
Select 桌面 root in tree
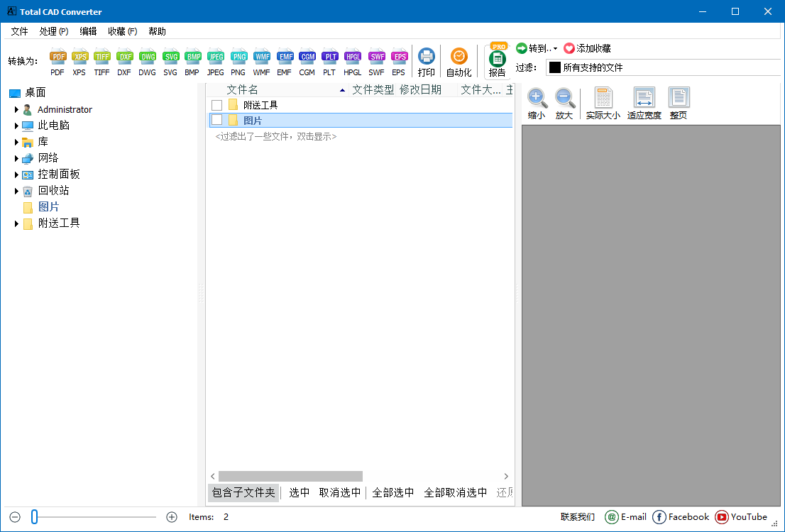tap(35, 93)
